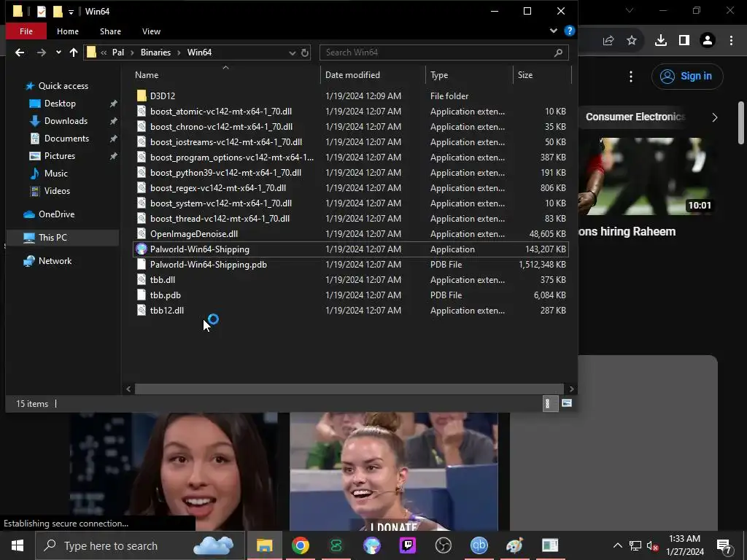
Task: Open qBittorrent from the taskbar
Action: pyautogui.click(x=479, y=545)
